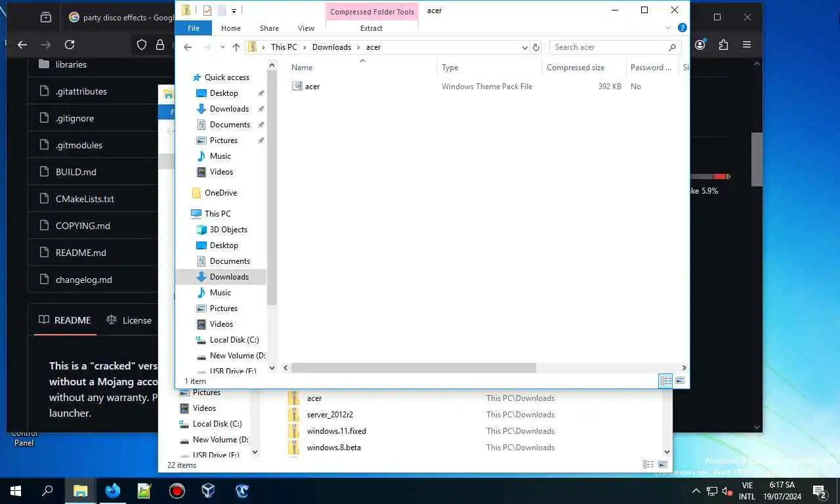Select acer zip in back Explorer window
This screenshot has height=504, width=840.
point(314,398)
